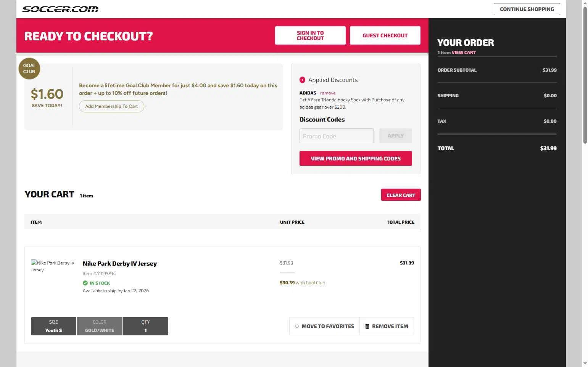Remove the ADIDAS applied discount
This screenshot has width=588, height=367.
click(328, 93)
